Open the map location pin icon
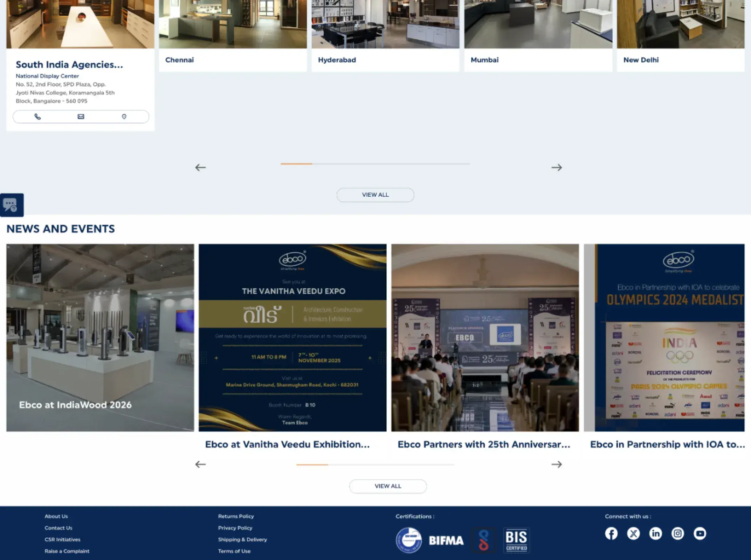This screenshot has width=751, height=560. (x=124, y=117)
